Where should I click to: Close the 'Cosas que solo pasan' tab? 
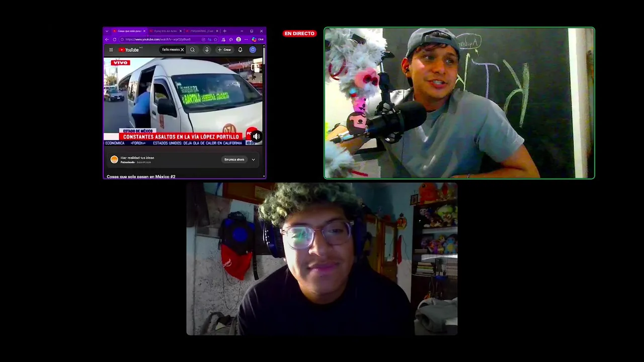point(144,31)
